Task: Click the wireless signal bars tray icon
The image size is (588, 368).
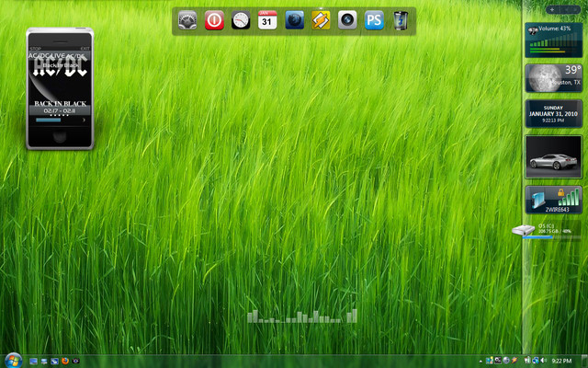Action: 526,361
